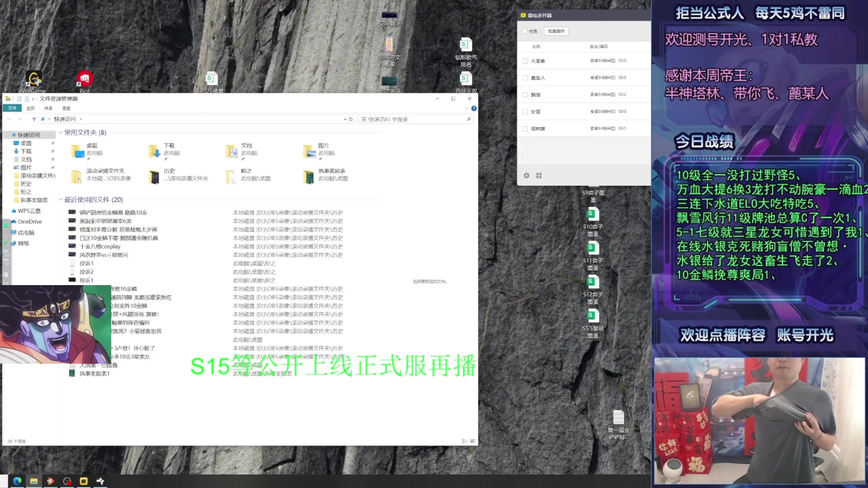Open the 执事奖励表 folder tile
This screenshot has height=488, width=868.
325,175
